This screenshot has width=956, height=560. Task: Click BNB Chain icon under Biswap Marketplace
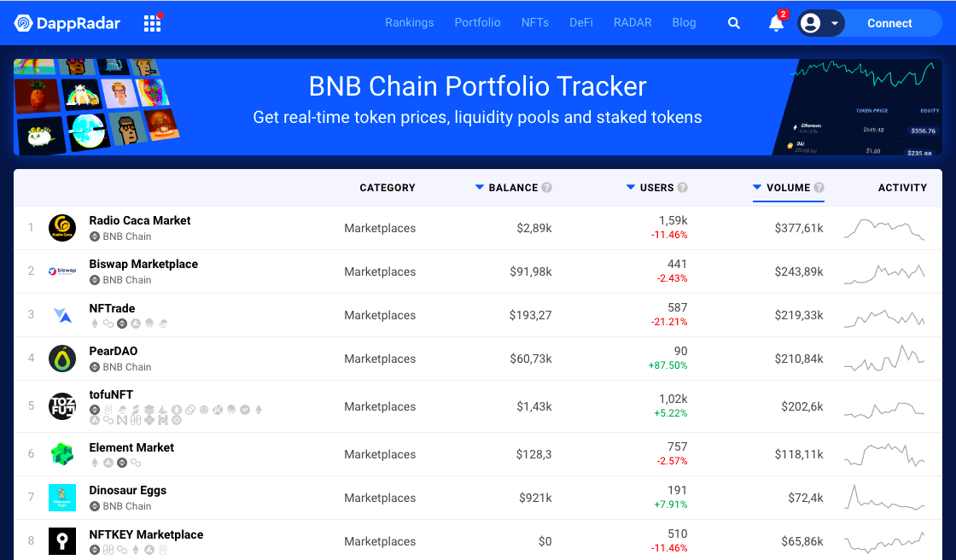pyautogui.click(x=95, y=280)
